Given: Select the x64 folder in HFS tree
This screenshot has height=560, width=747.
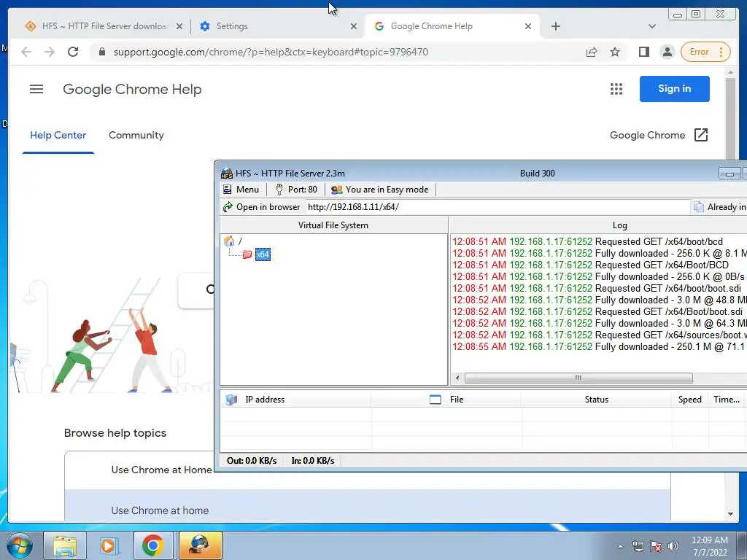Looking at the screenshot, I should coord(263,254).
